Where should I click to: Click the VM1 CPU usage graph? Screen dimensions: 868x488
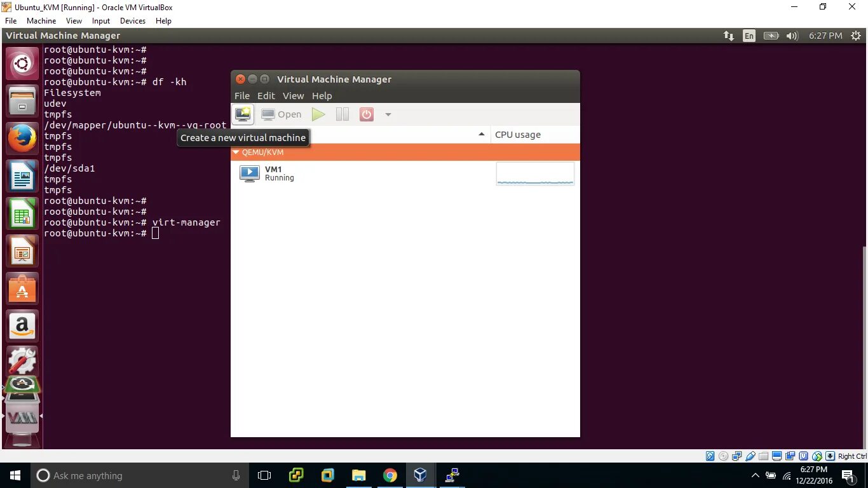(535, 173)
